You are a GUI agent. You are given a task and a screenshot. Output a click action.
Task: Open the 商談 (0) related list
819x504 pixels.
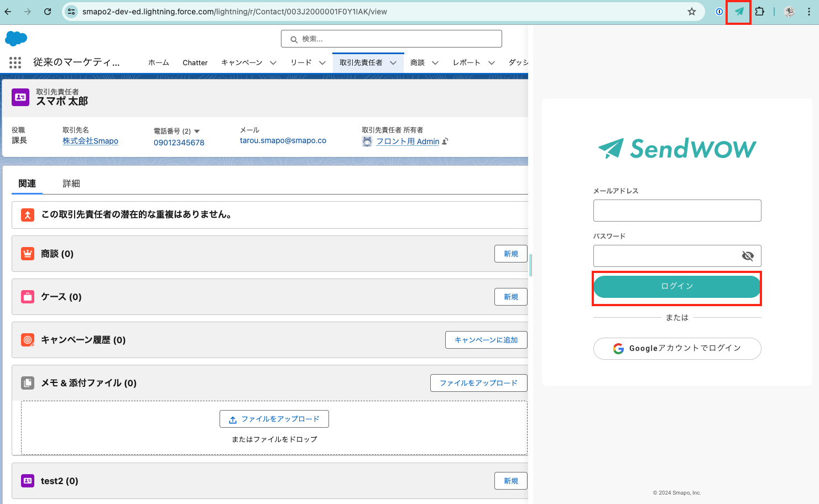click(57, 254)
